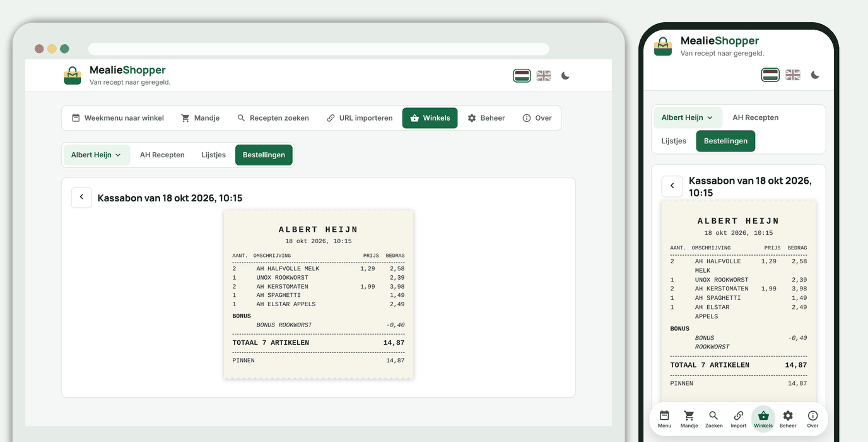Click the yellow window dot in browser frame

point(52,49)
